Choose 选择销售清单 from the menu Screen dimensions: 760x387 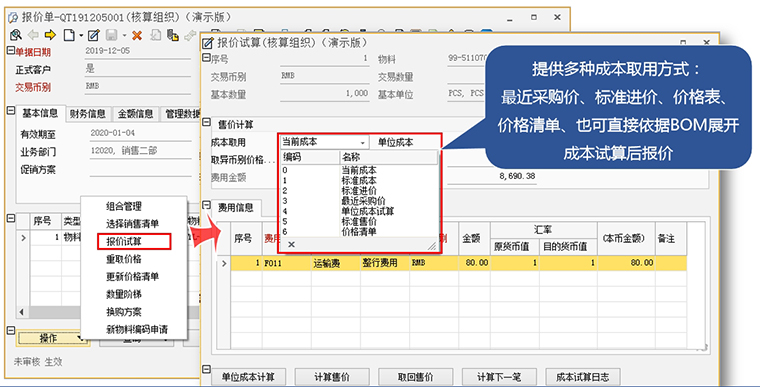click(133, 224)
